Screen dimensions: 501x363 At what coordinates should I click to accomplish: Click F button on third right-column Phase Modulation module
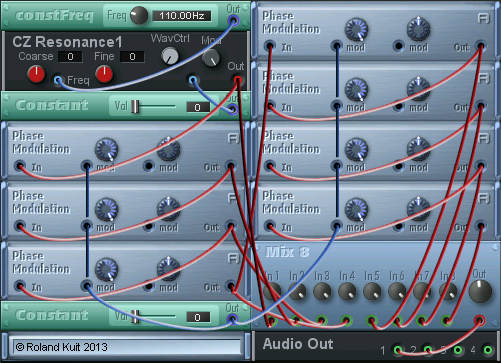[483, 138]
